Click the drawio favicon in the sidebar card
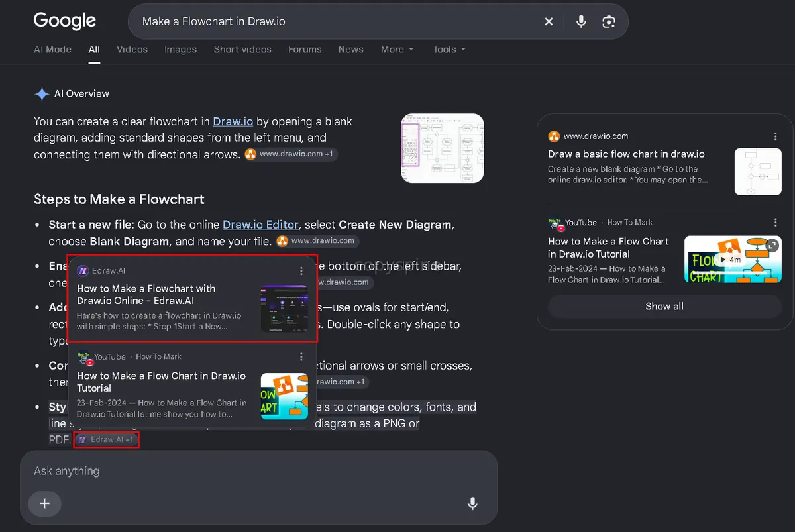The height and width of the screenshot is (532, 795). pyautogui.click(x=554, y=136)
